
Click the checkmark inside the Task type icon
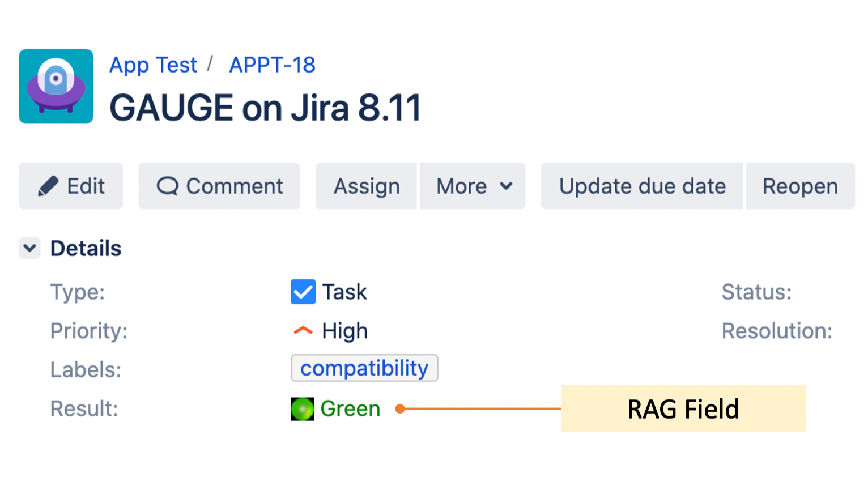(303, 291)
